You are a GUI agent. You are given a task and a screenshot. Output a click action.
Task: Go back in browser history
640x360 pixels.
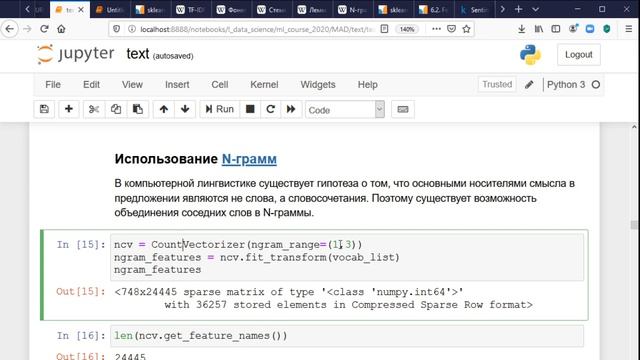(x=9, y=29)
